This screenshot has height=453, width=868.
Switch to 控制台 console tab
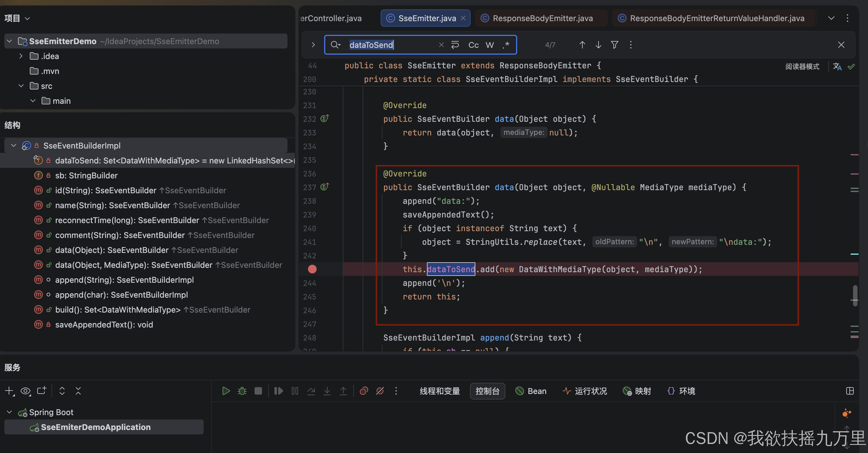(487, 391)
